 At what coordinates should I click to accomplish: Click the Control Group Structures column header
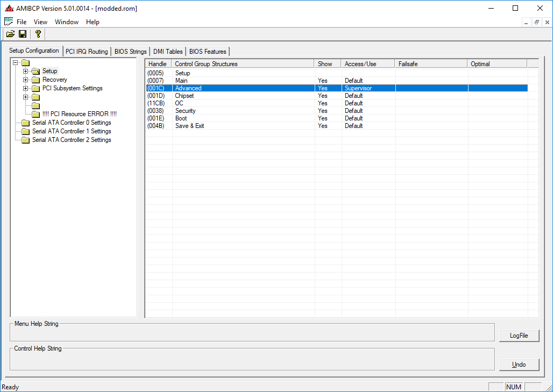(x=243, y=64)
